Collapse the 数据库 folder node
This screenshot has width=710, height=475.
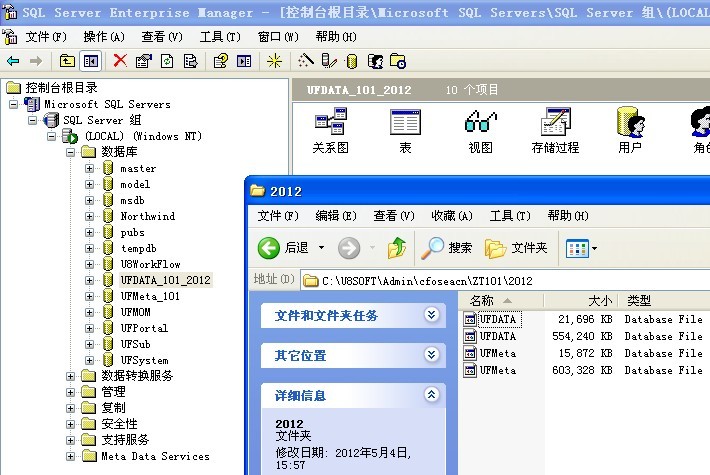pyautogui.click(x=70, y=152)
